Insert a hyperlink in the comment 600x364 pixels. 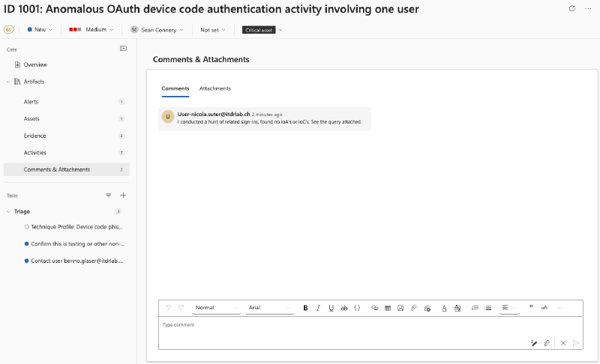(x=374, y=308)
